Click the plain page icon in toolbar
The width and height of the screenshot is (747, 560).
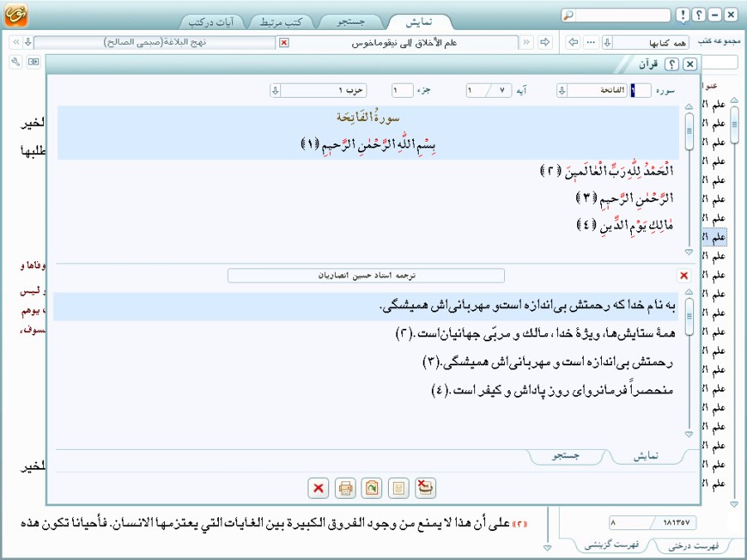pyautogui.click(x=399, y=488)
